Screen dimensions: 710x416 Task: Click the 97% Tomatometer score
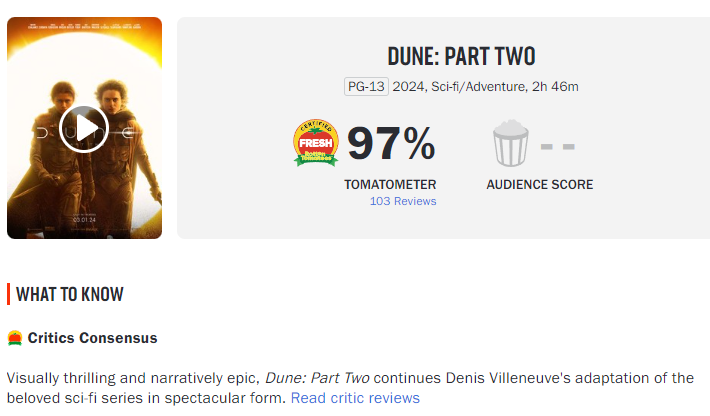[391, 144]
